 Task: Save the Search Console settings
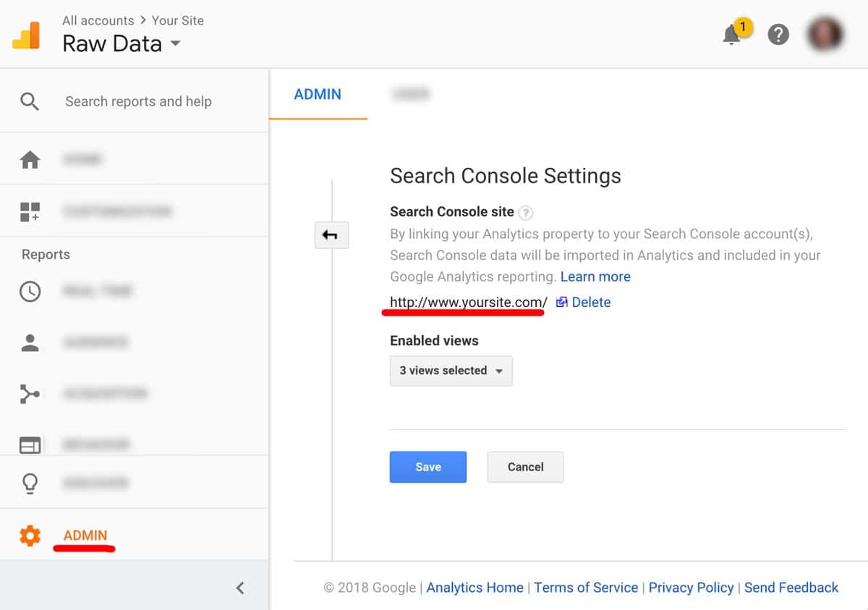click(427, 467)
